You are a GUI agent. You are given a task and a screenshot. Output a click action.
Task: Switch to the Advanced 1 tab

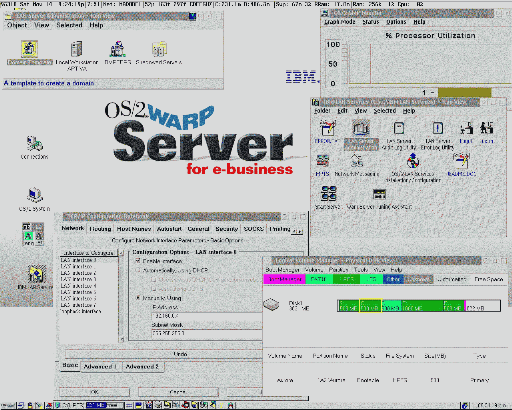point(100,367)
